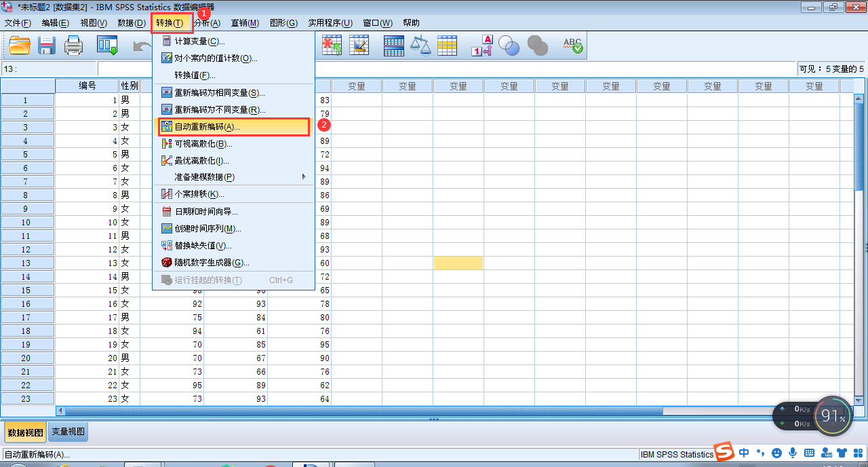Image resolution: width=868 pixels, height=467 pixels.
Task: Choose 重新编码为不同变量(R)... menu entry
Action: 233,109
